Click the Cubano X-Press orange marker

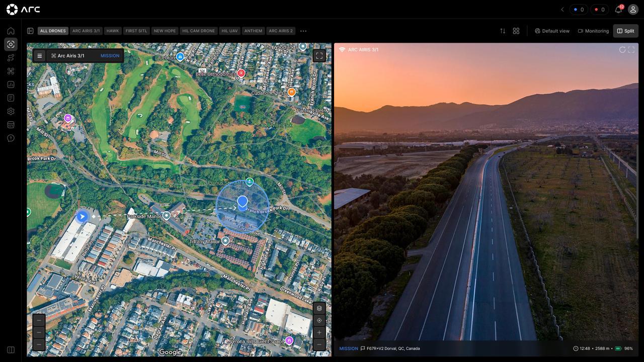291,92
